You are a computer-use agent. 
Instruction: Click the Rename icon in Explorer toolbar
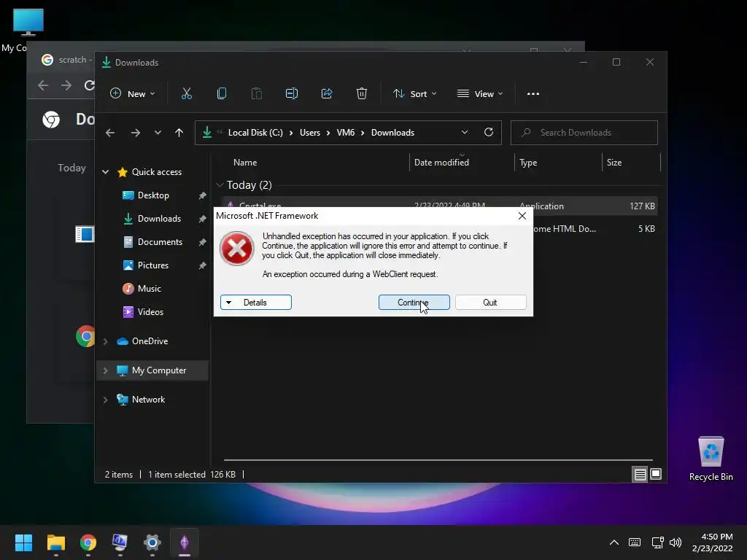292,94
